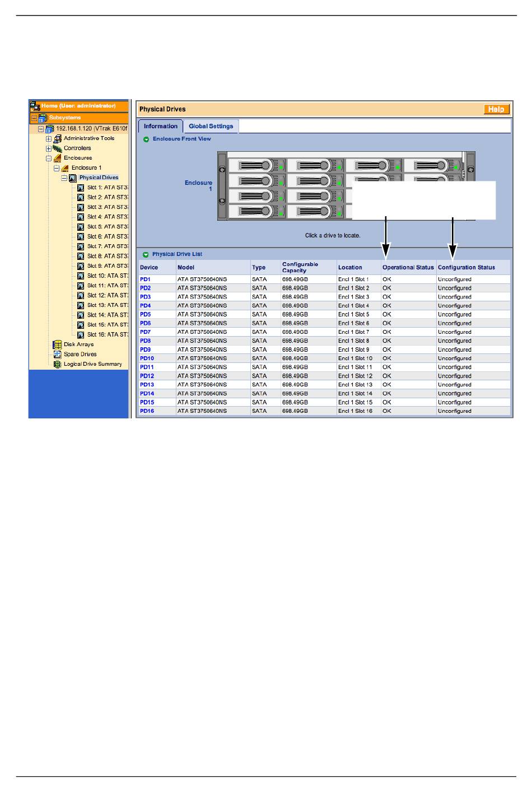Select Slot 12 label in the tree
The height and width of the screenshot is (792, 532).
[x=108, y=296]
